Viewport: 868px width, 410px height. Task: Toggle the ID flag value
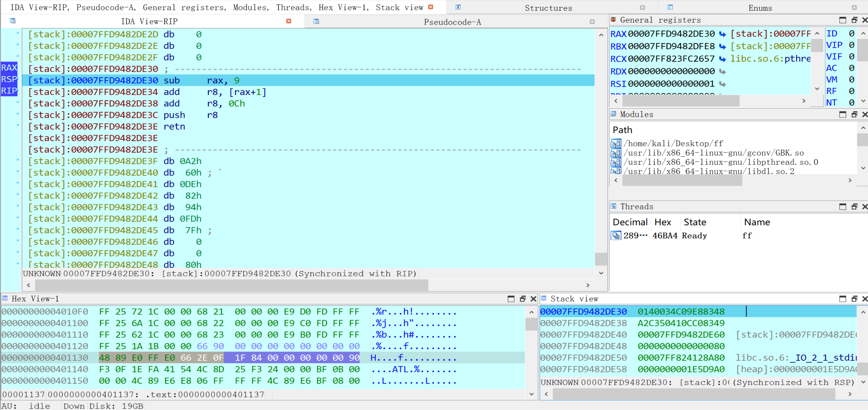click(x=851, y=34)
